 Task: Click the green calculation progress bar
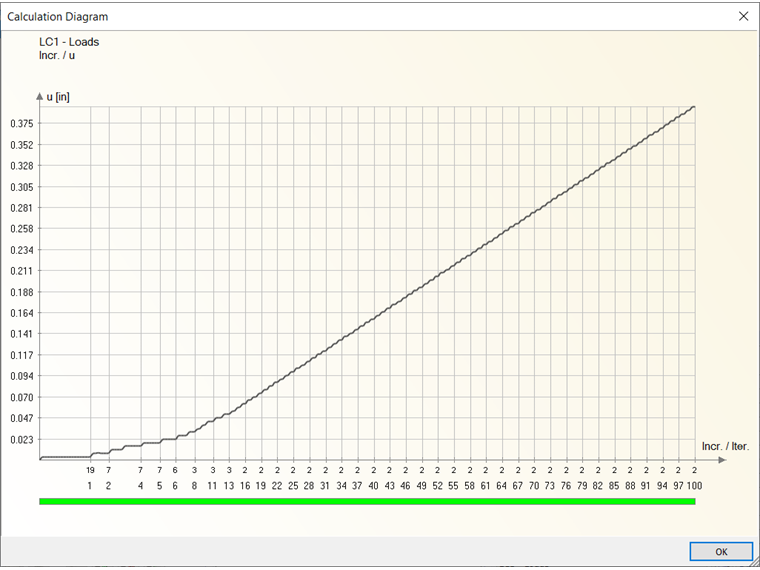pyautogui.click(x=367, y=501)
